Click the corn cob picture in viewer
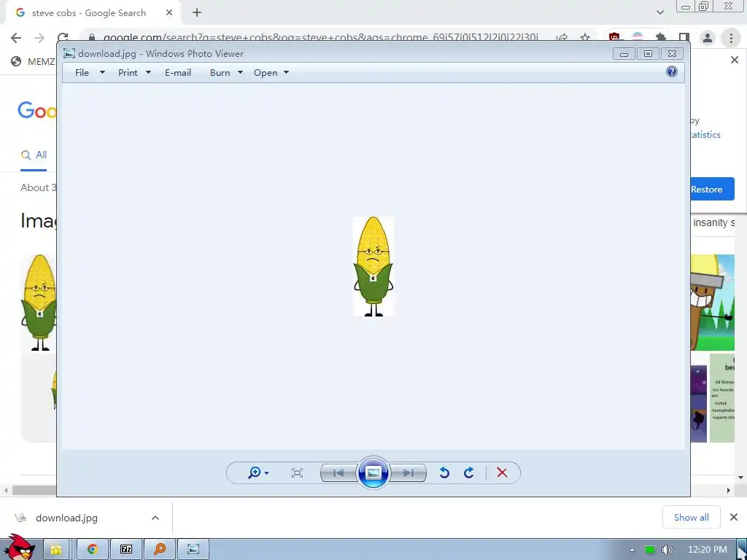The image size is (747, 560). click(373, 266)
